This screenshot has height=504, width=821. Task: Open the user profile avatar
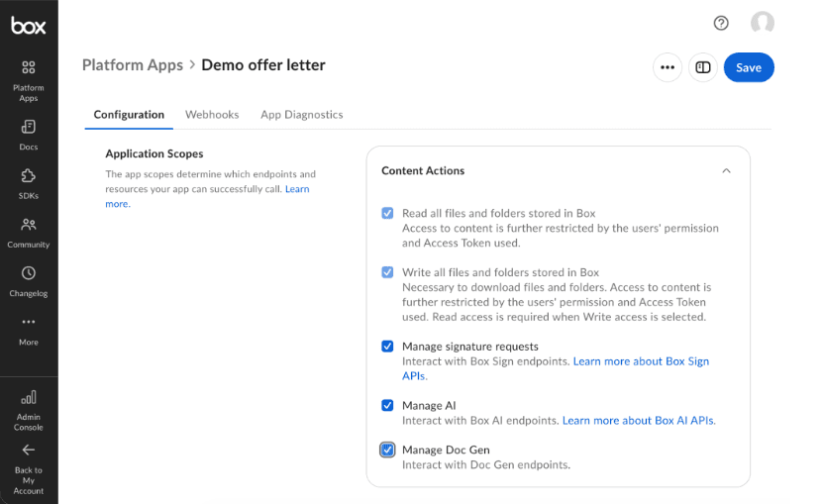[x=762, y=23]
